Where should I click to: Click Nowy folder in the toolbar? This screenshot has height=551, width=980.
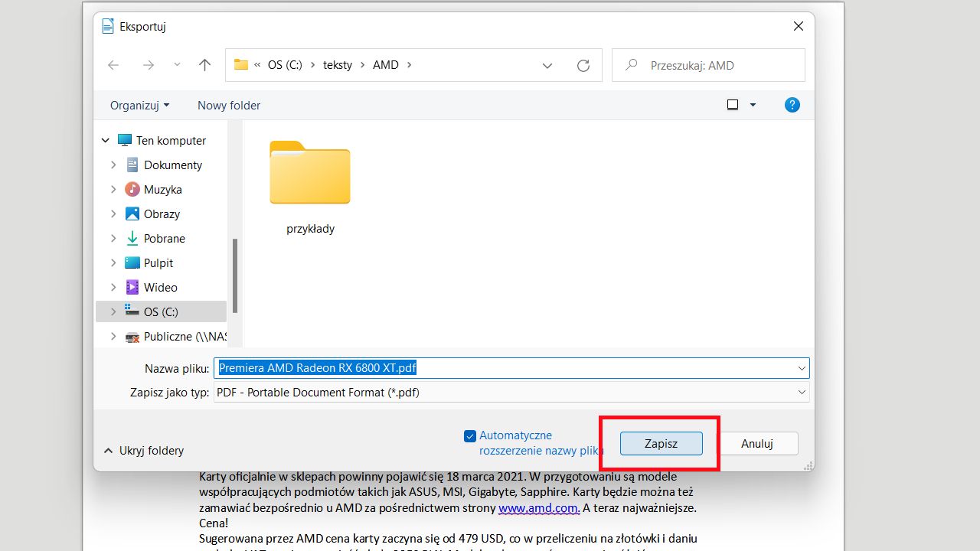[x=228, y=105]
